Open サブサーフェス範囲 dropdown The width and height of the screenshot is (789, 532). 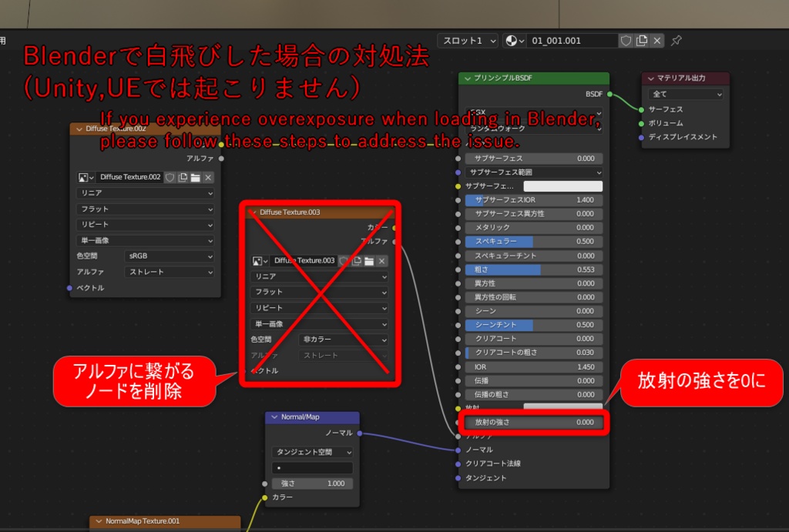[x=534, y=172]
